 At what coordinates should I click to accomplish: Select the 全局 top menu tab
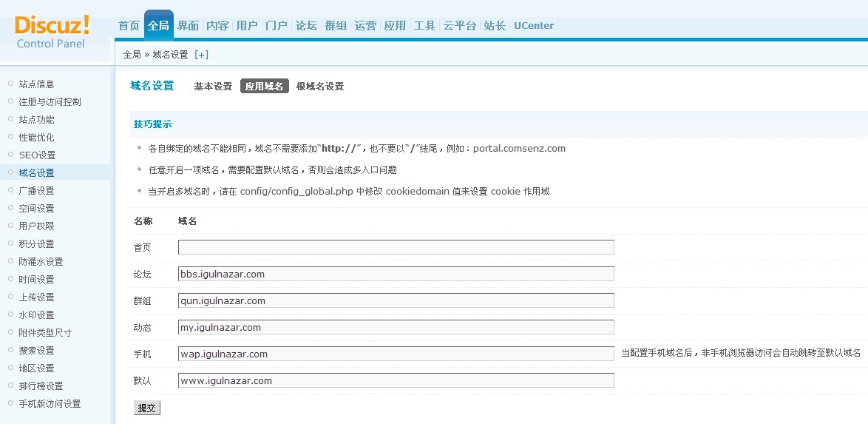point(158,25)
